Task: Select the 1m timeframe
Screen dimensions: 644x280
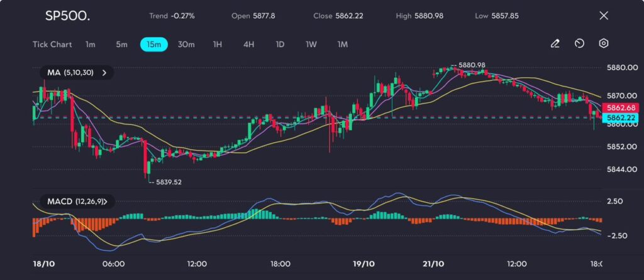Action: click(x=91, y=45)
